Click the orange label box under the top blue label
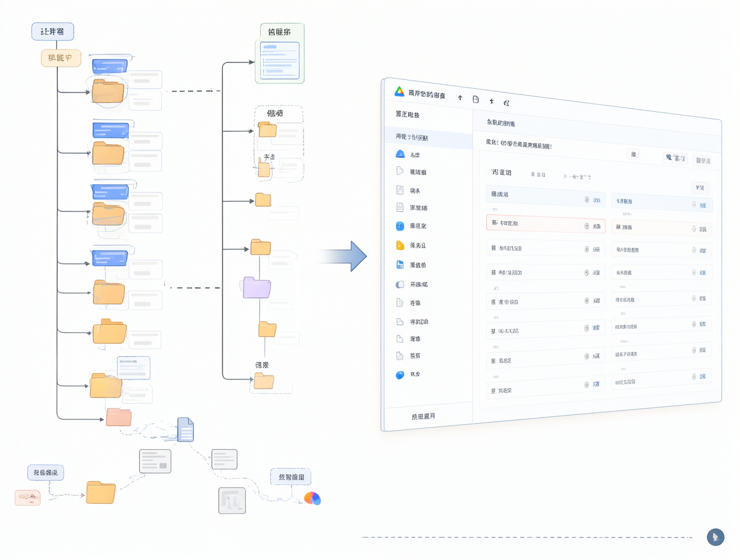The height and width of the screenshot is (560, 740). pyautogui.click(x=61, y=58)
